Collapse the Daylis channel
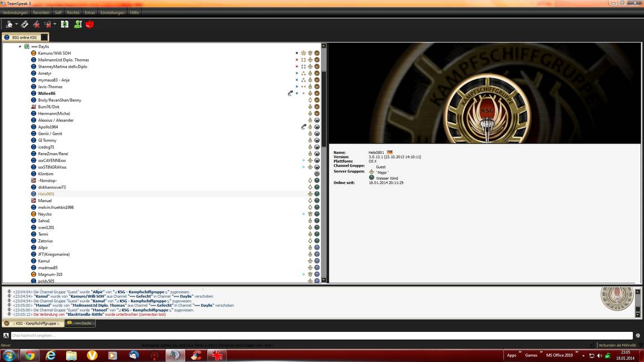The height and width of the screenshot is (362, 644). point(20,46)
